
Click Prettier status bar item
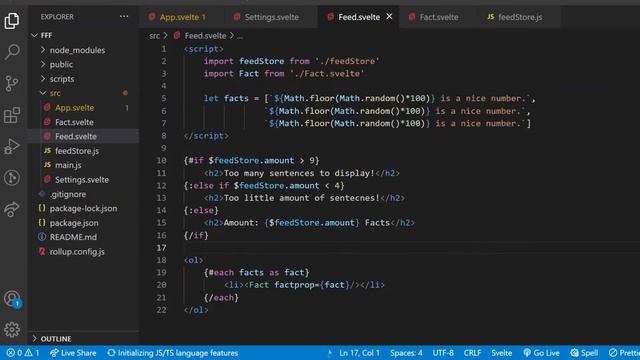point(624,353)
